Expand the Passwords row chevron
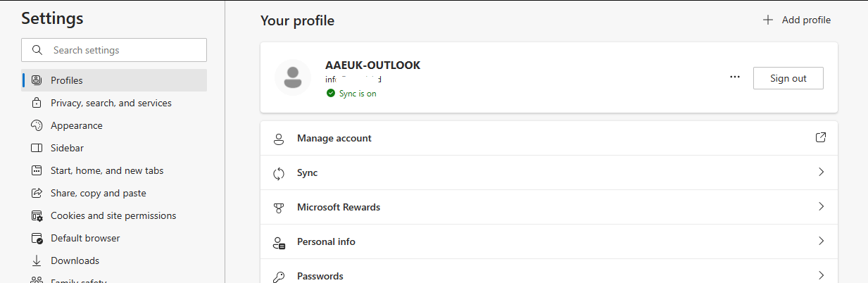 pos(821,275)
